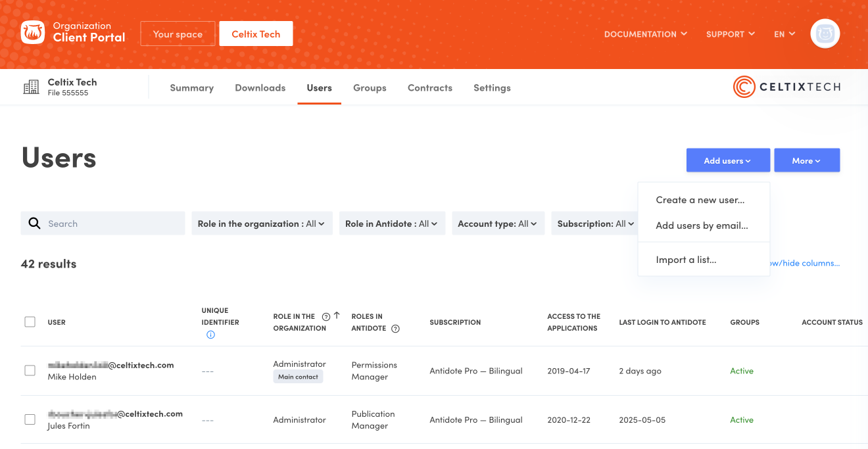Click the Celtix Tech building icon
Screen dimensions: 868x449
click(x=31, y=87)
